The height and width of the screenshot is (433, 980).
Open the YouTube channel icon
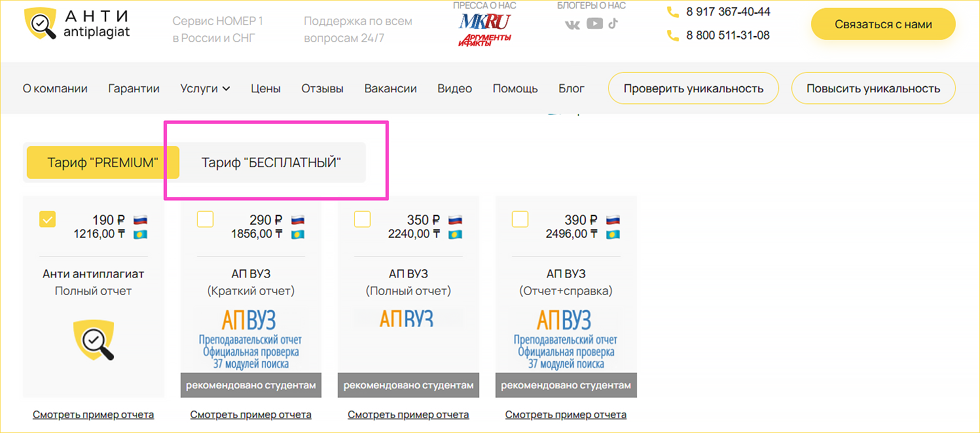coord(595,24)
